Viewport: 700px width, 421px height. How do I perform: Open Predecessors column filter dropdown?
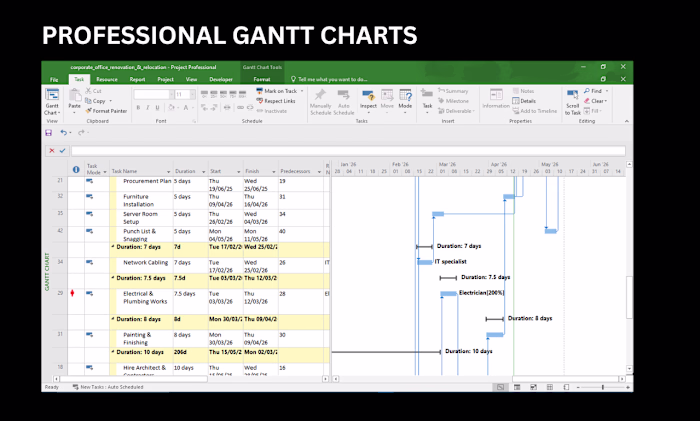click(319, 172)
